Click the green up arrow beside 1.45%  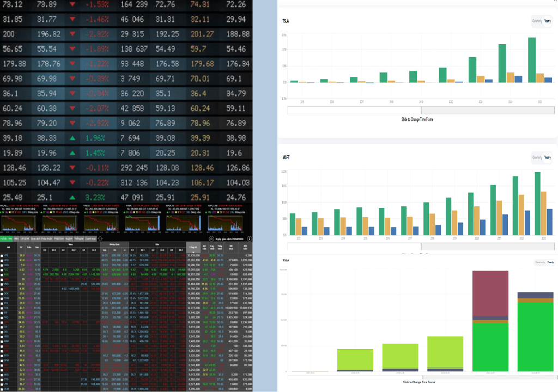(x=72, y=153)
